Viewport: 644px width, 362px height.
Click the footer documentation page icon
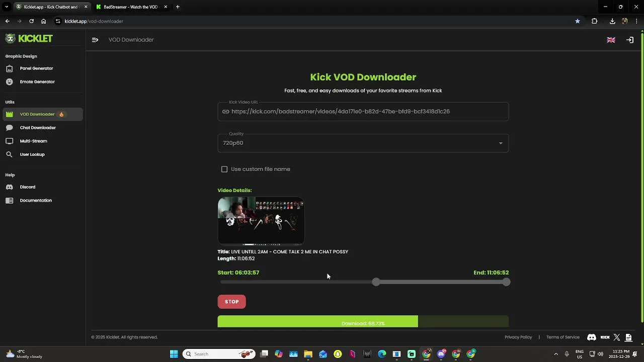(628, 337)
